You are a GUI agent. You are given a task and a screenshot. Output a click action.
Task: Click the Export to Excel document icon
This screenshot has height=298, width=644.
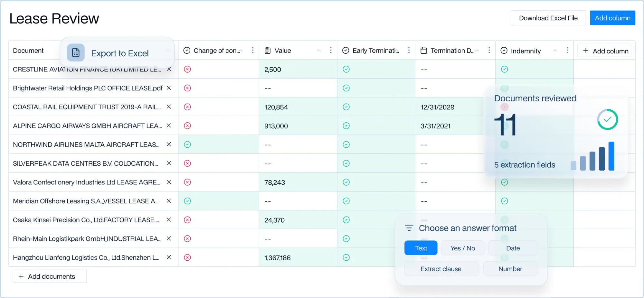click(76, 52)
